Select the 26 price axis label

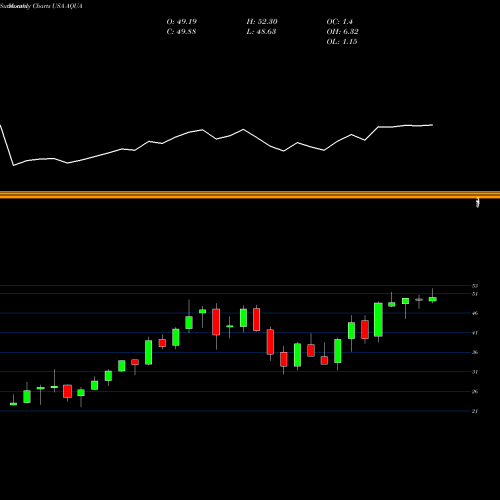475,391
